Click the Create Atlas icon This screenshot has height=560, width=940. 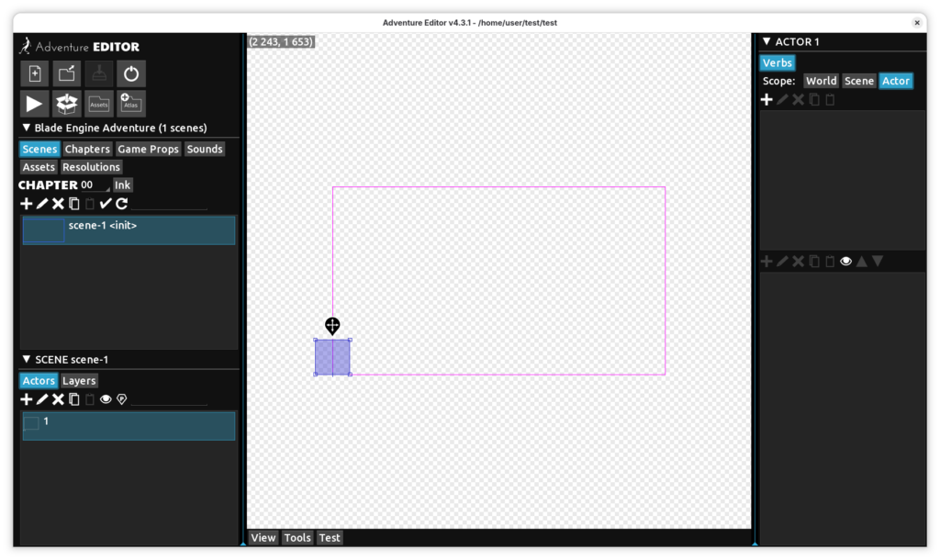[130, 104]
